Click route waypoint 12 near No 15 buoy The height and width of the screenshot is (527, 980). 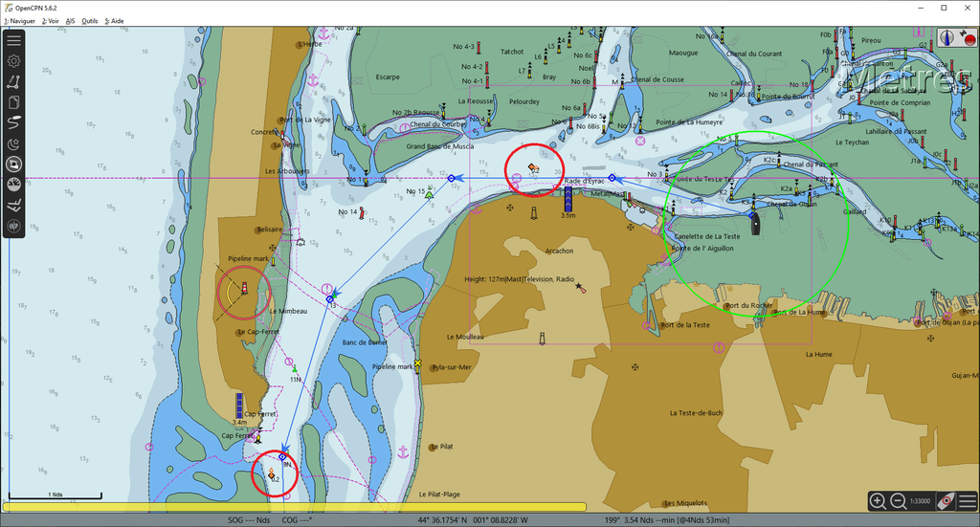pos(452,179)
